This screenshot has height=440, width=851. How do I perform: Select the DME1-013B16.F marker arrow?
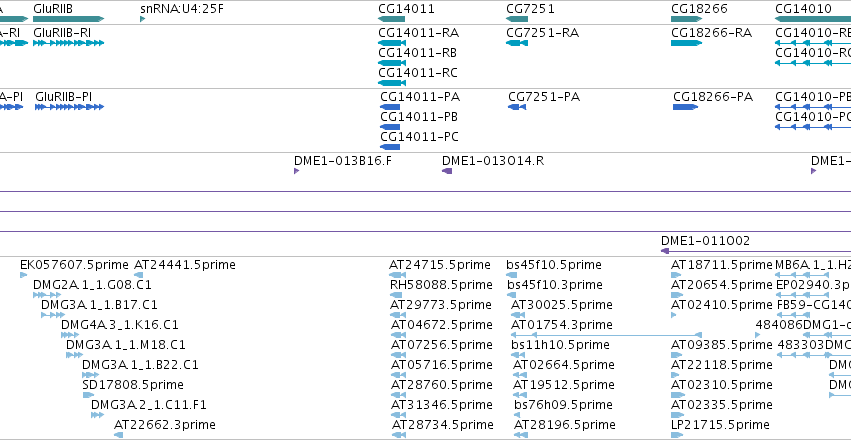click(x=296, y=171)
